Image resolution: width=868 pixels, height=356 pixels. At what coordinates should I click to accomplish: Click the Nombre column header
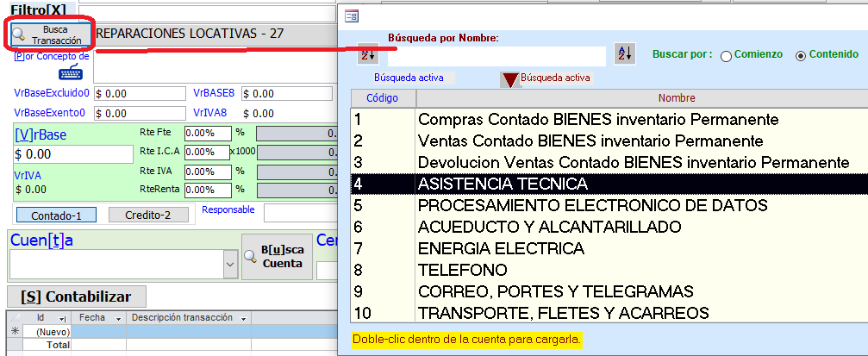coord(676,98)
